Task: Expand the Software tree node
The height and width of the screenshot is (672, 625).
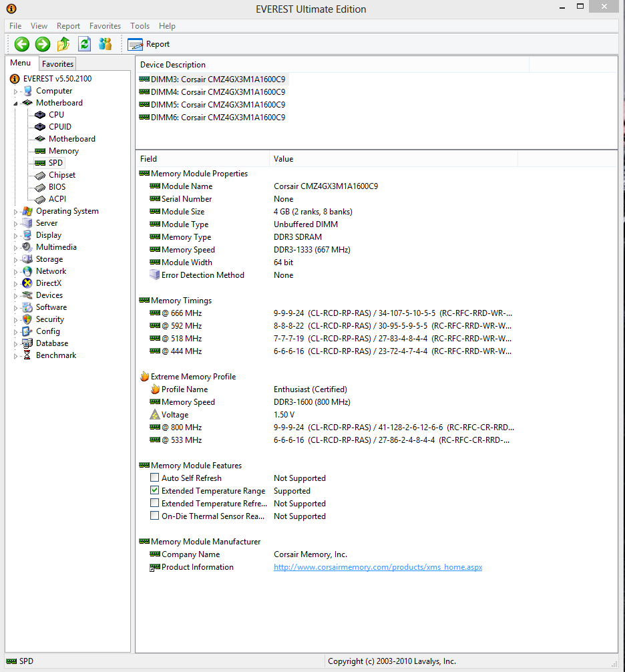Action: (x=15, y=308)
